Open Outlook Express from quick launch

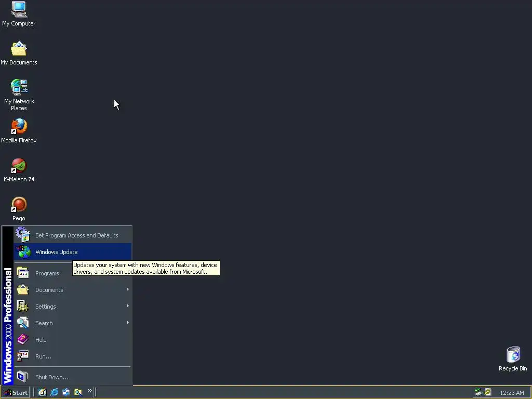coord(66,392)
